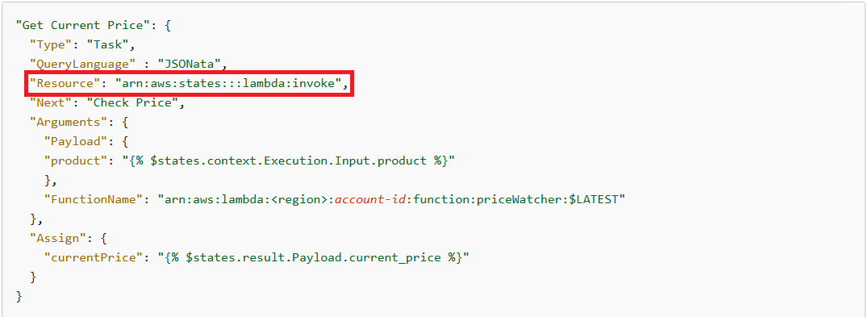The width and height of the screenshot is (868, 317).
Task: Click the "Type" key in the code
Action: 51,44
